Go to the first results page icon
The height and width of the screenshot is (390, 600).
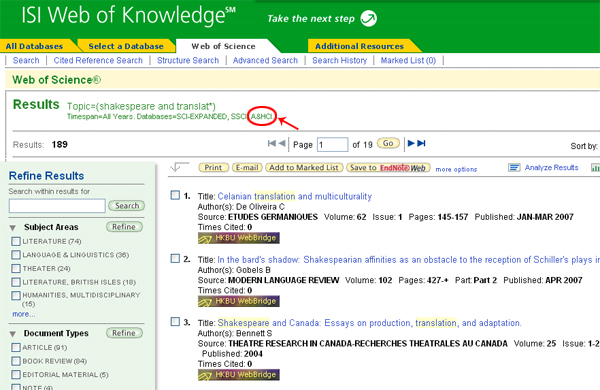click(x=272, y=143)
